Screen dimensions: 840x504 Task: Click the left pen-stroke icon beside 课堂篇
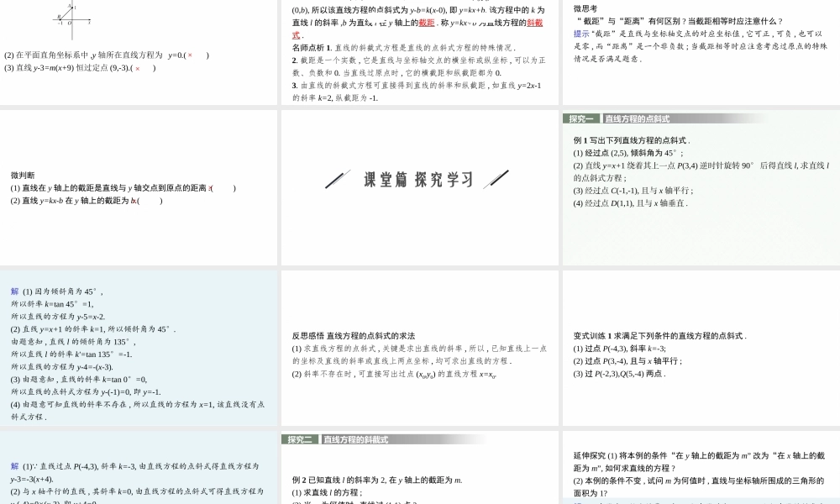click(336, 179)
